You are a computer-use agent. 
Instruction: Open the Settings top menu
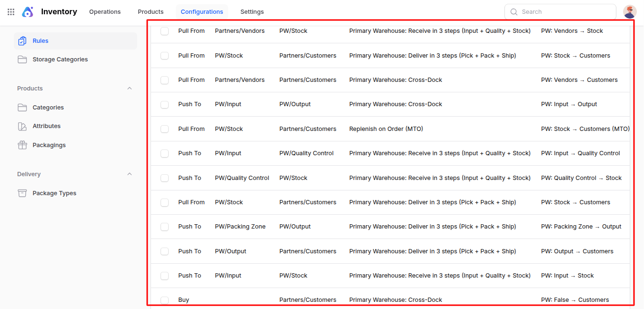[x=252, y=12]
